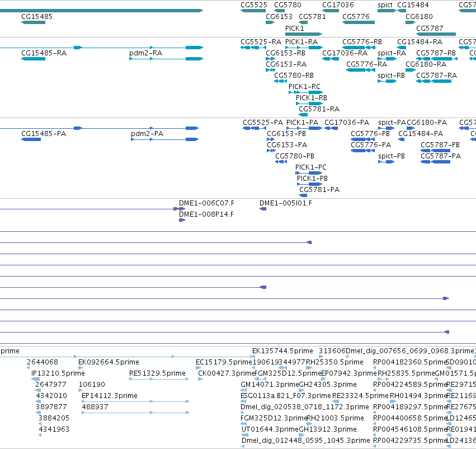The width and height of the screenshot is (476, 449).
Task: Click the PICK1-RC transcript label
Action: click(x=304, y=87)
